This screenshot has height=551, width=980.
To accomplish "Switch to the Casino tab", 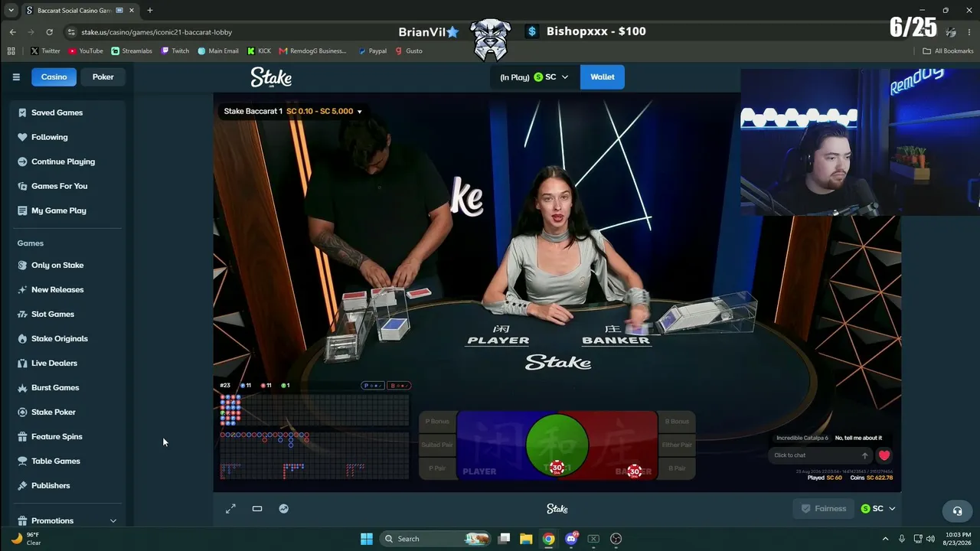I will tap(54, 77).
